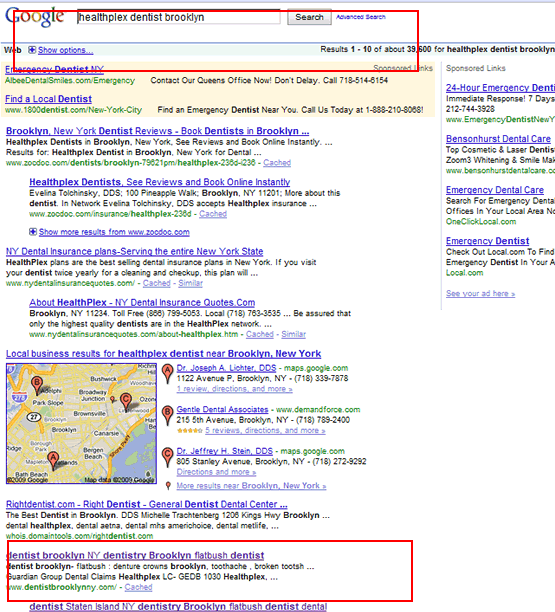Open About HealthPlex - NY Dental Insurance result

(x=142, y=302)
